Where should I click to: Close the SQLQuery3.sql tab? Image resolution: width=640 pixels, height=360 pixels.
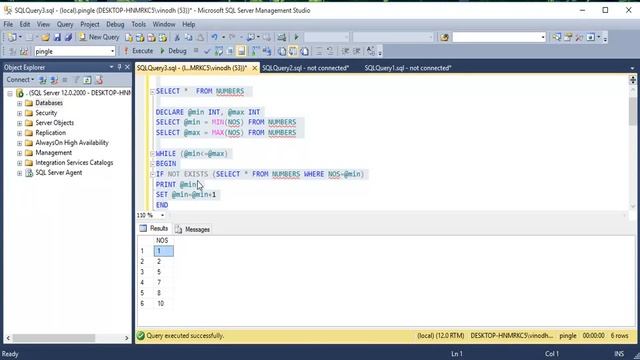[x=254, y=68]
